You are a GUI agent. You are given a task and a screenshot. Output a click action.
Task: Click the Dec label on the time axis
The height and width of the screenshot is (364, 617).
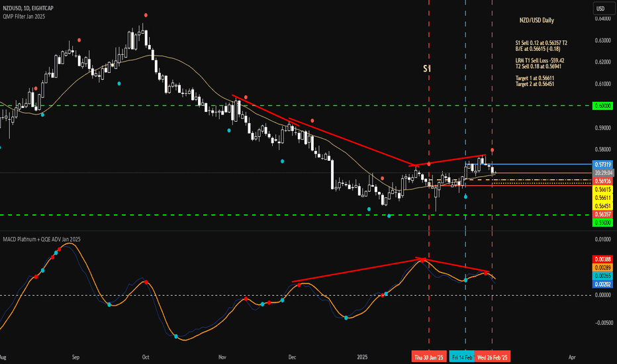click(x=292, y=357)
